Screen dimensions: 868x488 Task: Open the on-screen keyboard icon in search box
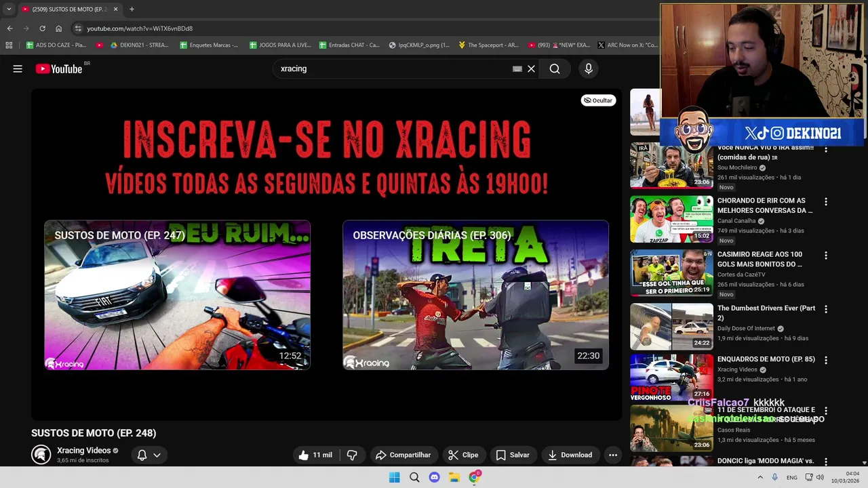click(517, 68)
